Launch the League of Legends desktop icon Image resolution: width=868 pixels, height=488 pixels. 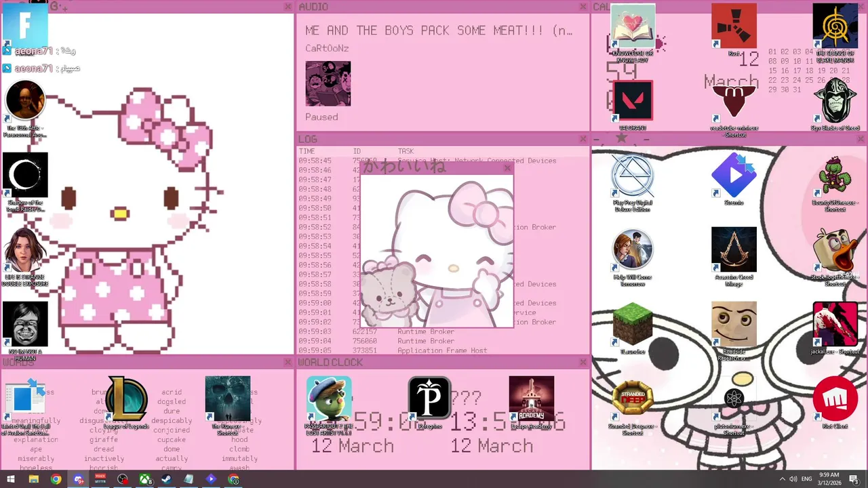126,403
